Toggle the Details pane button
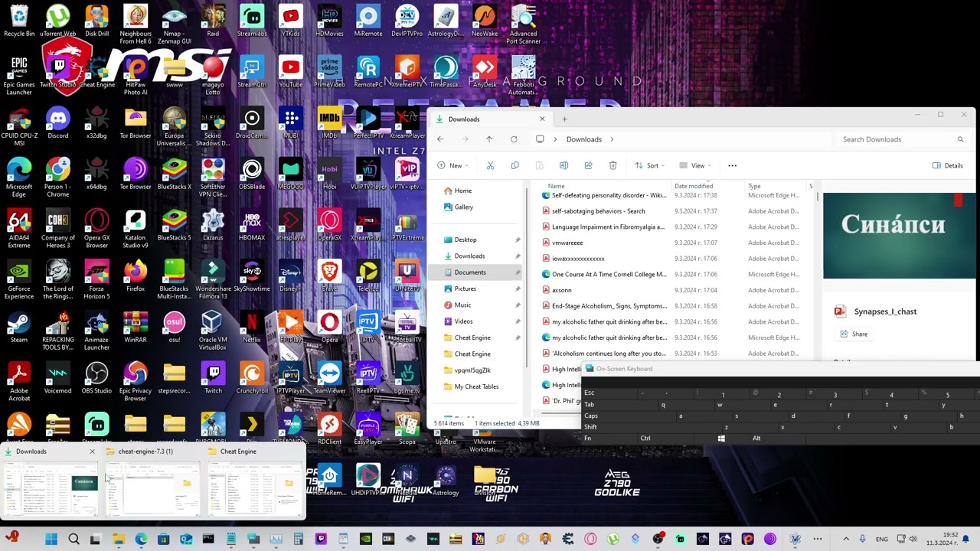 pyautogui.click(x=948, y=165)
